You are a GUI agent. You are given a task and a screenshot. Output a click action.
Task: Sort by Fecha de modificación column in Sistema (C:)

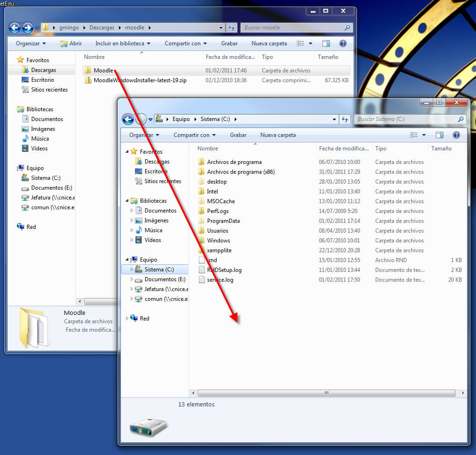(x=343, y=149)
